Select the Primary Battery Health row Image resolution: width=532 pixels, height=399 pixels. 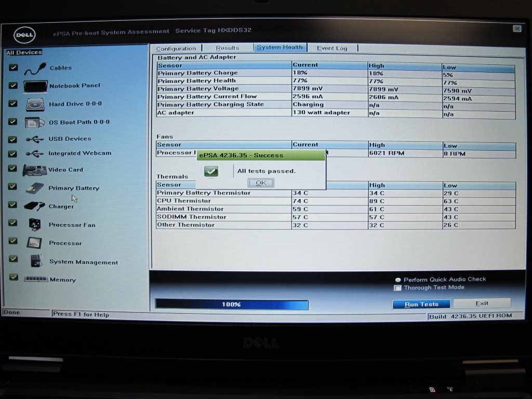pos(336,81)
